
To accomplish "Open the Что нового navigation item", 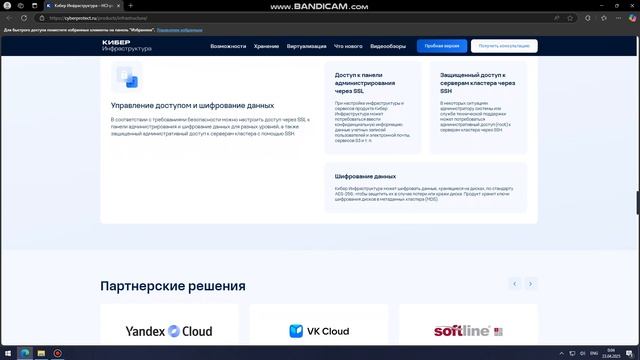I will pos(348,46).
